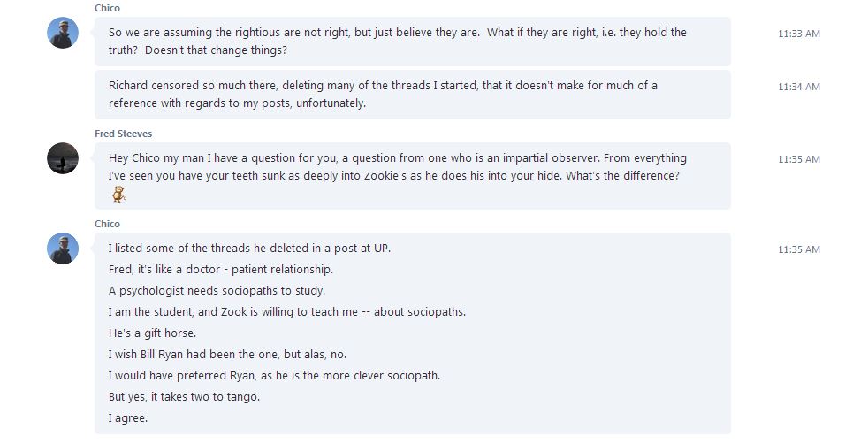The image size is (868, 444).
Task: Open the Fred Steeves sender name
Action: [x=124, y=134]
